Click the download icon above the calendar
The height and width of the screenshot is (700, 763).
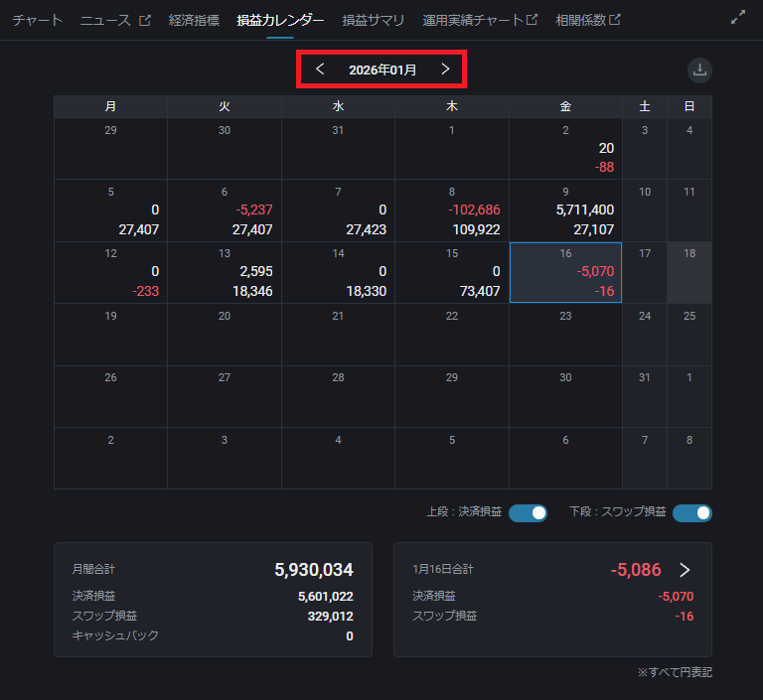[x=699, y=70]
